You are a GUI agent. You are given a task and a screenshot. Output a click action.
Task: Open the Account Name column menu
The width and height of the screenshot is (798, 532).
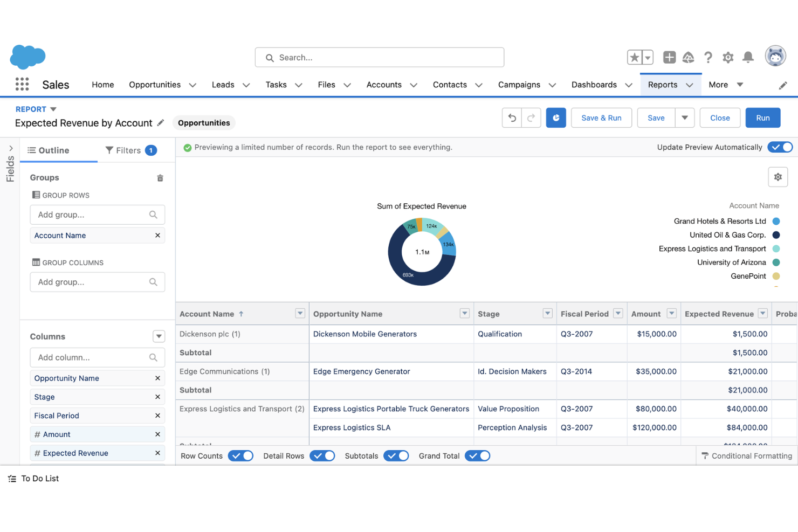click(300, 313)
